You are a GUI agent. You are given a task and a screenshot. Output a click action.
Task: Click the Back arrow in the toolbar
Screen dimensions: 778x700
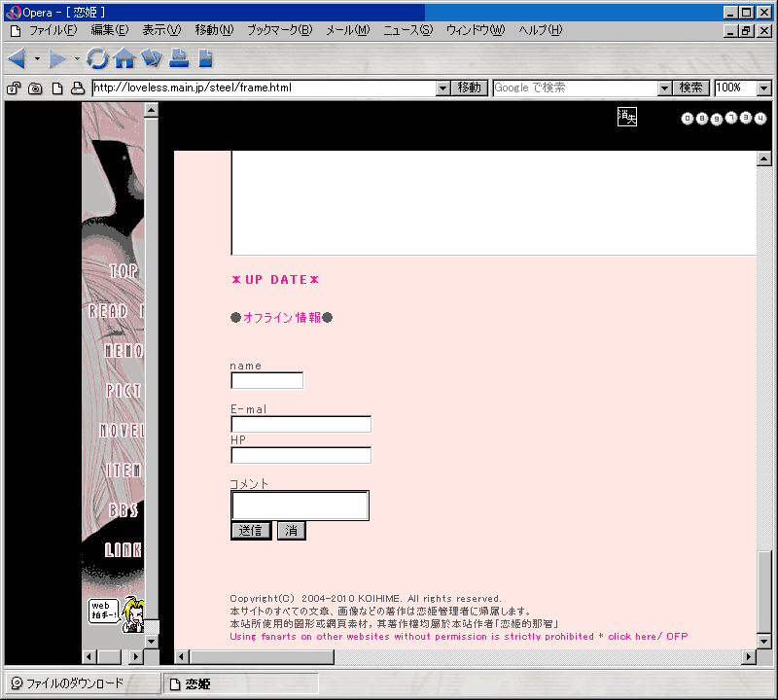click(x=18, y=59)
